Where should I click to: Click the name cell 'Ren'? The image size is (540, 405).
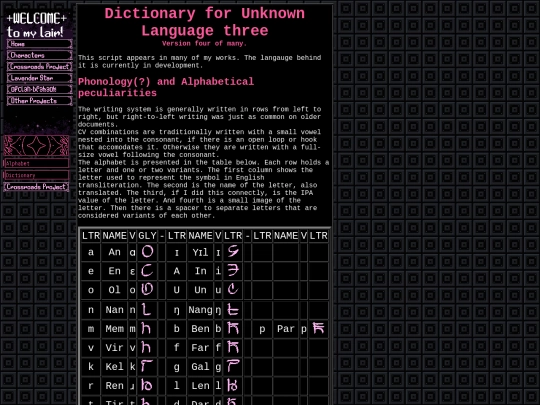115,386
